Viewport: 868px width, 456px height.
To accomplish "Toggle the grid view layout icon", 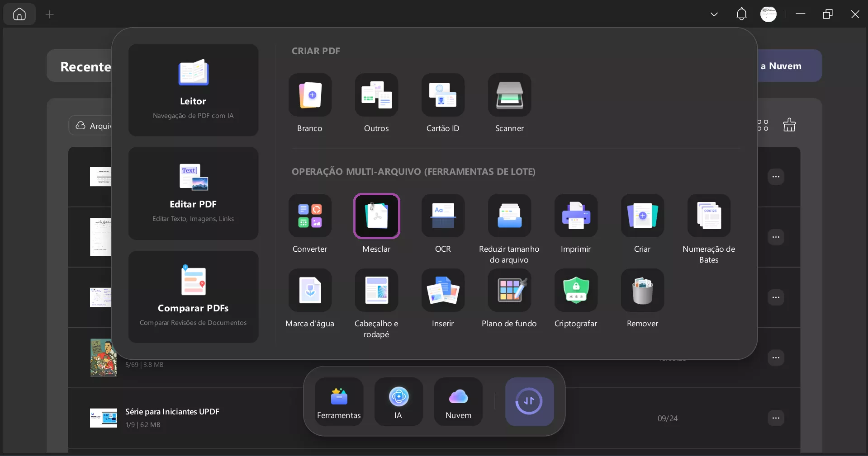I will point(763,125).
